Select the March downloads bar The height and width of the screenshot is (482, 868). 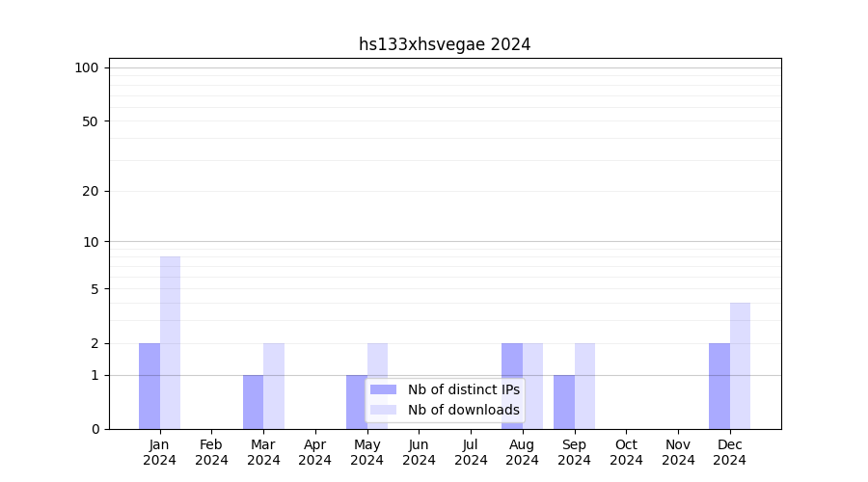click(x=274, y=386)
